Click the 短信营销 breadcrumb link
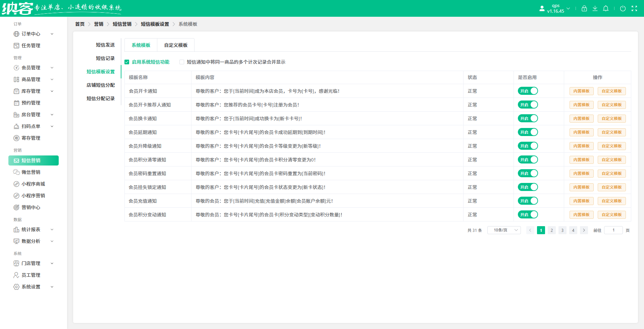 pyautogui.click(x=122, y=24)
